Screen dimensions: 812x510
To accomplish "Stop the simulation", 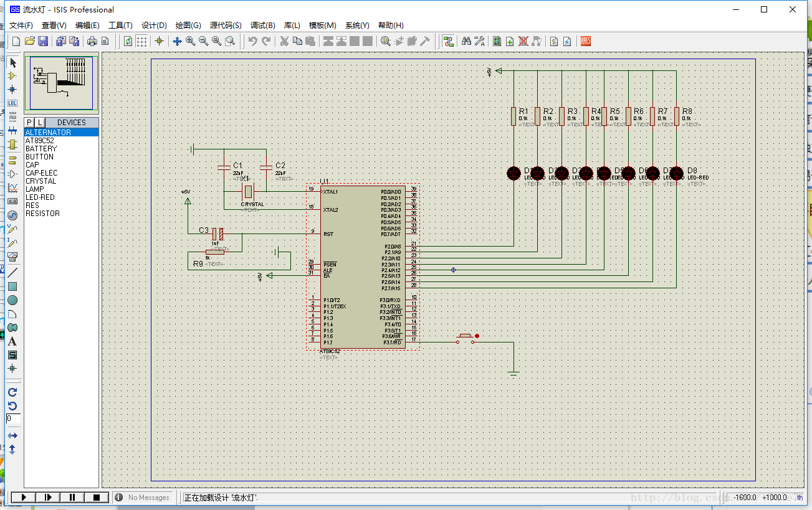I will (x=97, y=497).
